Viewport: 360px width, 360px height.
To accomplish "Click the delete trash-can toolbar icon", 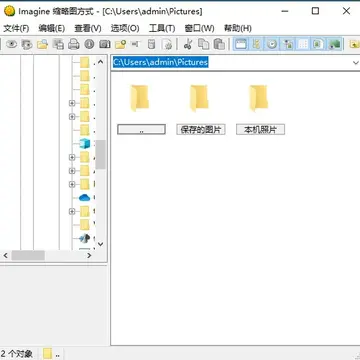I will [x=152, y=44].
